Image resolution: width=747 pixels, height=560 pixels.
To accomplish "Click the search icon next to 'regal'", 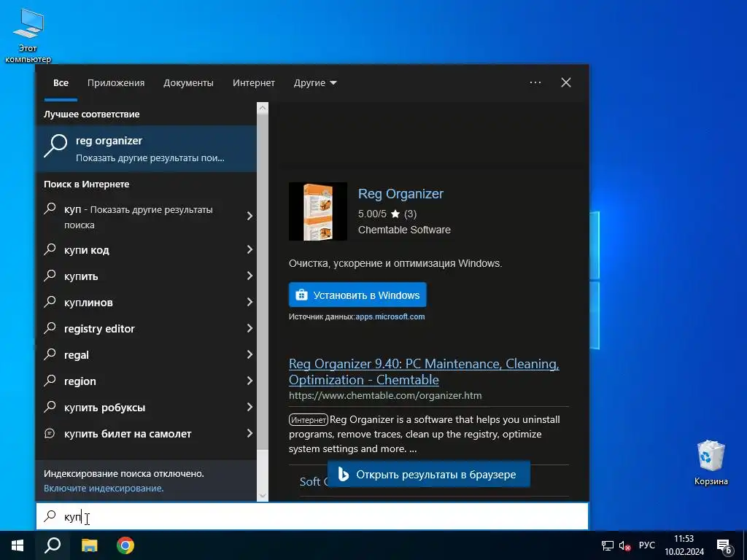I will 50,354.
